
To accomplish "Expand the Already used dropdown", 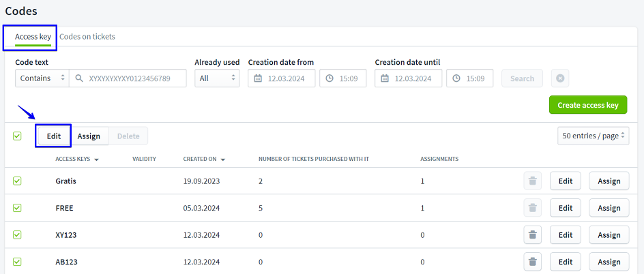I will pos(217,78).
